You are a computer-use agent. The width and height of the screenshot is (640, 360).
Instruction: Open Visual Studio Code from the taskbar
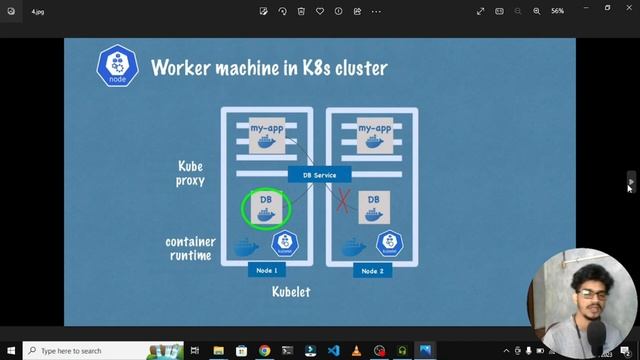[x=333, y=351]
